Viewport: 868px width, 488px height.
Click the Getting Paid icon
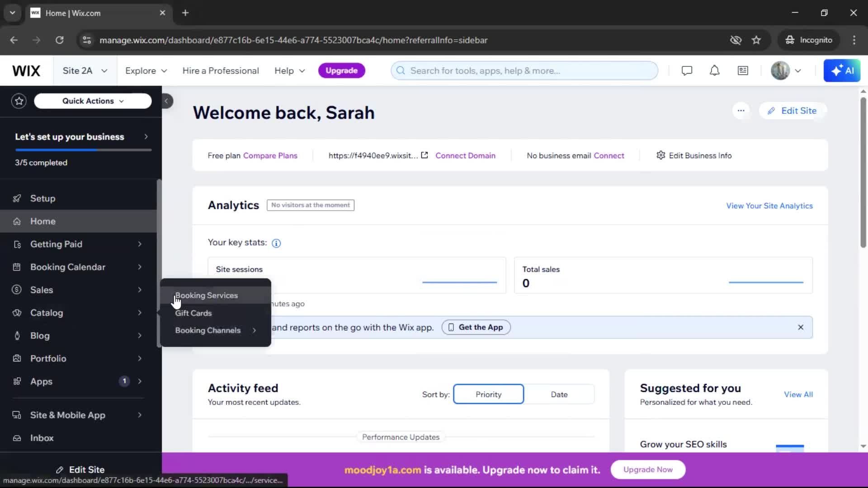coord(17,244)
